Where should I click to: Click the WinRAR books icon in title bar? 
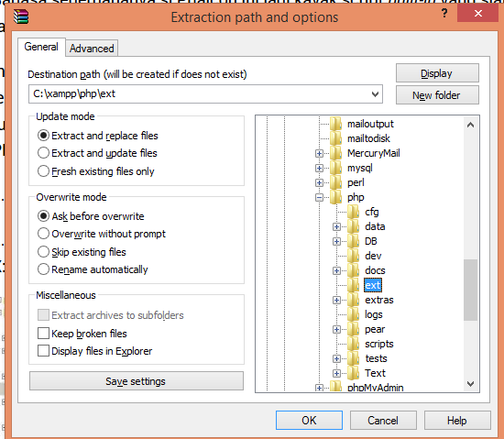click(21, 16)
